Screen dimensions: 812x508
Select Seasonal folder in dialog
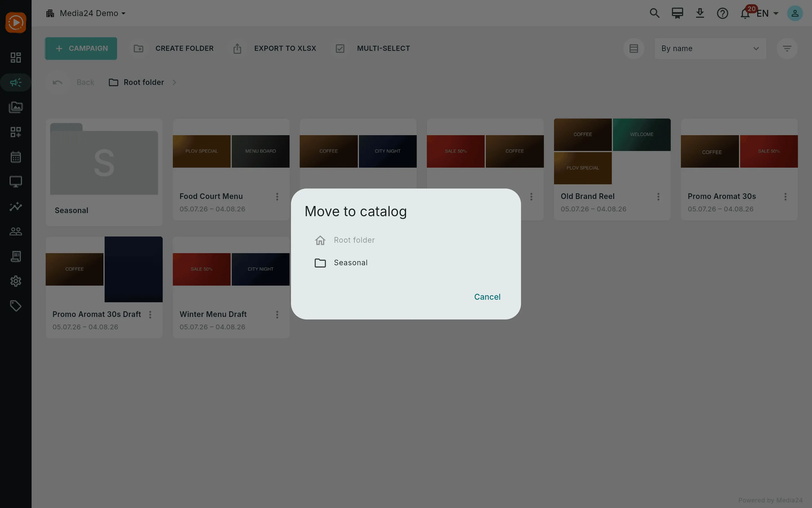406,263
